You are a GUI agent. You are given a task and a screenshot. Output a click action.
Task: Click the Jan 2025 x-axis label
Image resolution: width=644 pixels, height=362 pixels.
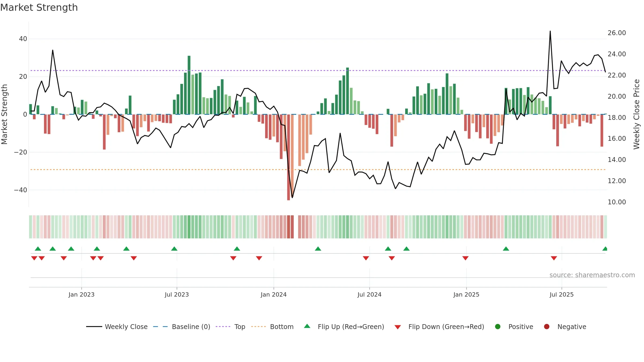pyautogui.click(x=466, y=294)
